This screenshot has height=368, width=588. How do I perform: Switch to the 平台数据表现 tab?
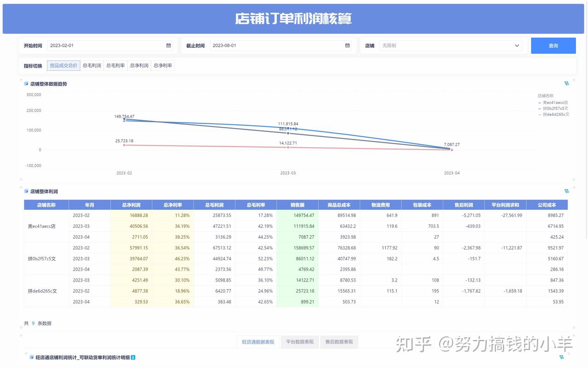(x=300, y=342)
